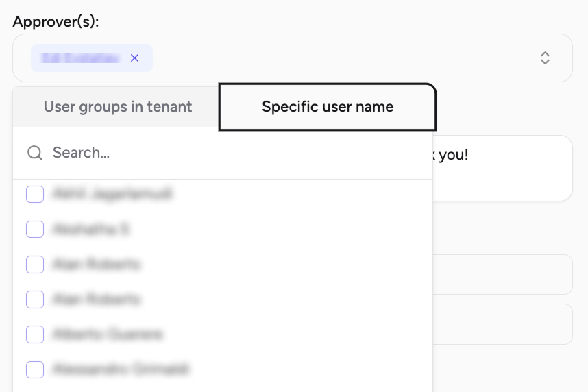Expand the Approver(s) dropdown chevron arrows
This screenshot has height=392, width=588.
545,58
